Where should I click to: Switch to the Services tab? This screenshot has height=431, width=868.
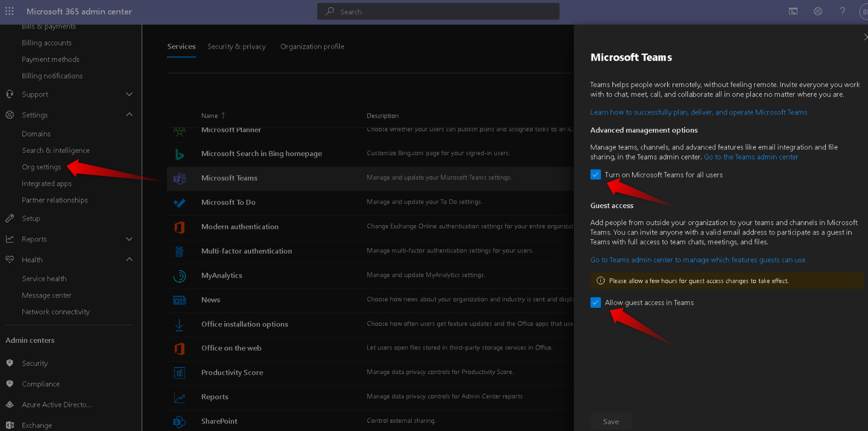[x=181, y=47]
